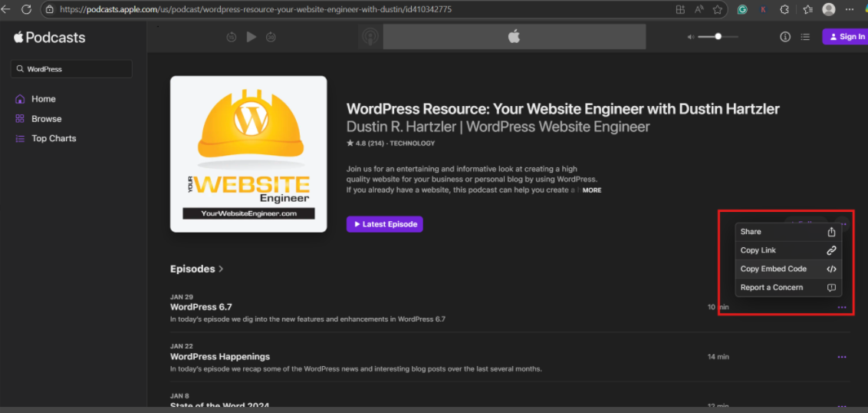The height and width of the screenshot is (413, 868).
Task: Open the playing next queue list icon
Action: pos(805,37)
